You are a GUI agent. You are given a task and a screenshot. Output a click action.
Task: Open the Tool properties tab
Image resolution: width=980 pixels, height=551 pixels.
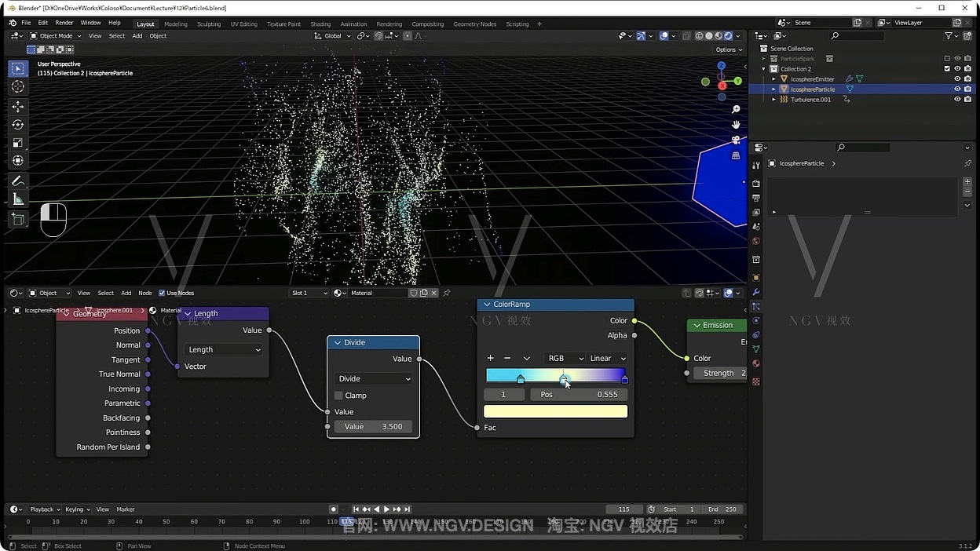point(756,165)
